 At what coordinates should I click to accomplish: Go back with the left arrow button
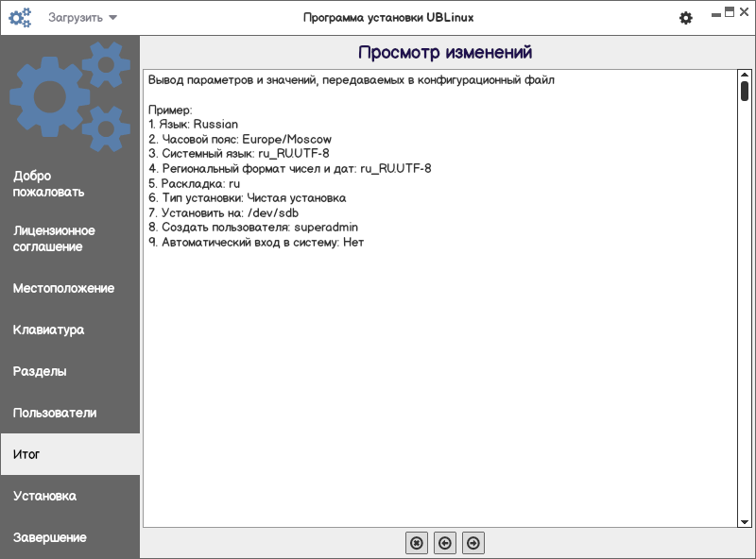[x=445, y=543]
